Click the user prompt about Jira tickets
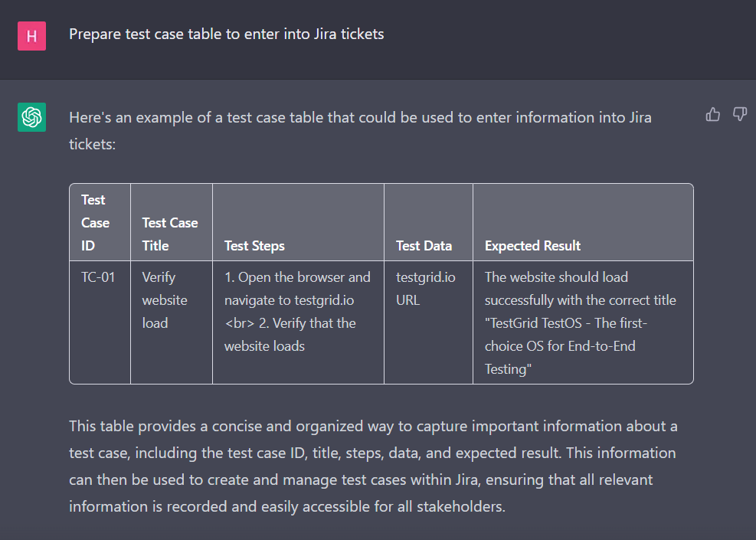Screen dimensions: 756x540 coord(226,34)
